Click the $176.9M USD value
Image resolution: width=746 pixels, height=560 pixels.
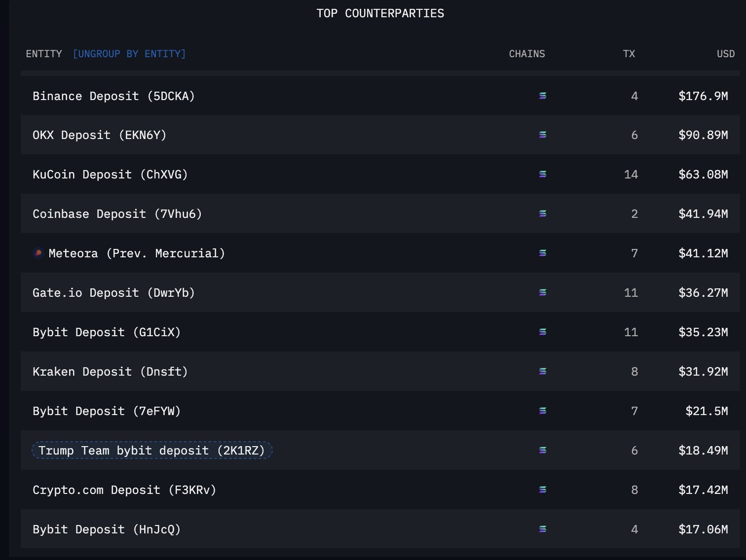(703, 96)
